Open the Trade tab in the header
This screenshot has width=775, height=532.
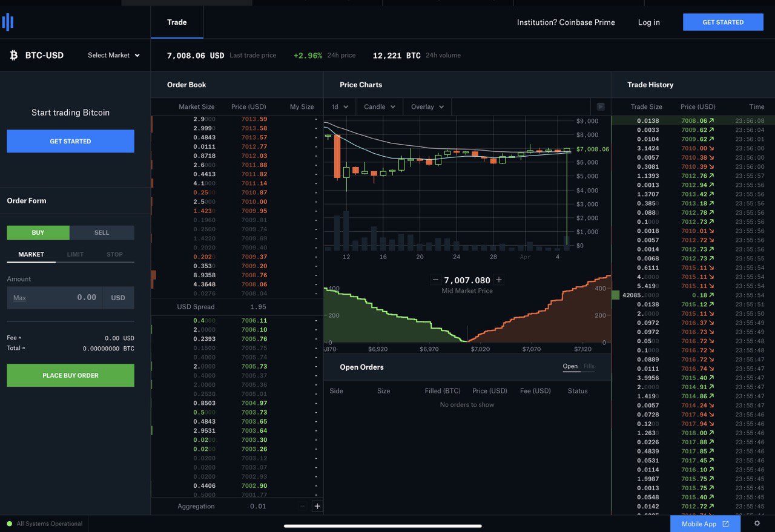[177, 22]
